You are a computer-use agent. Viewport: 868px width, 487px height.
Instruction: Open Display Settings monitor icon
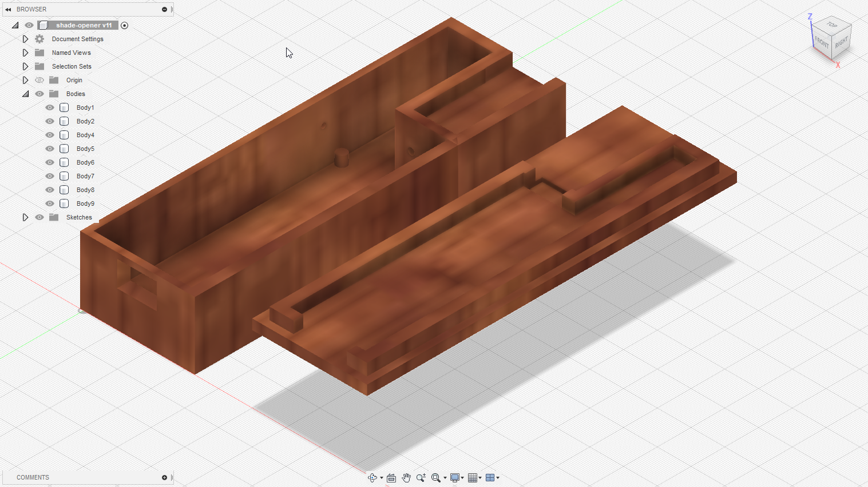click(x=455, y=478)
